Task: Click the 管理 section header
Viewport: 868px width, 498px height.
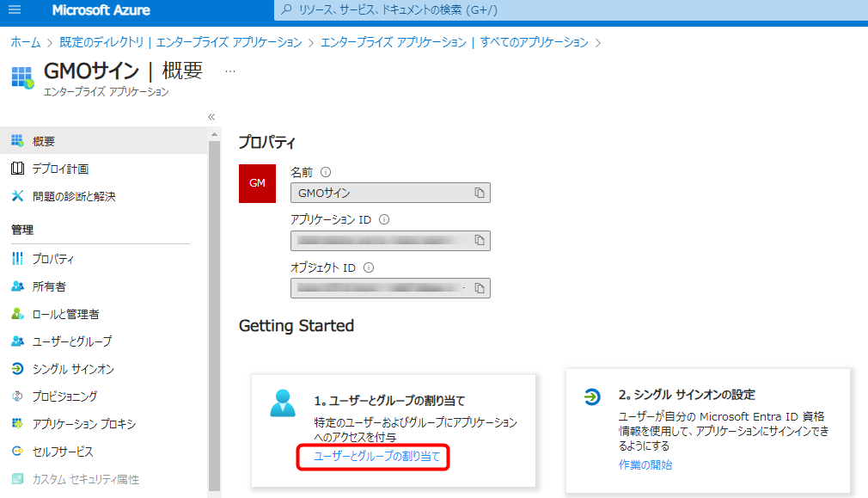Action: point(22,230)
